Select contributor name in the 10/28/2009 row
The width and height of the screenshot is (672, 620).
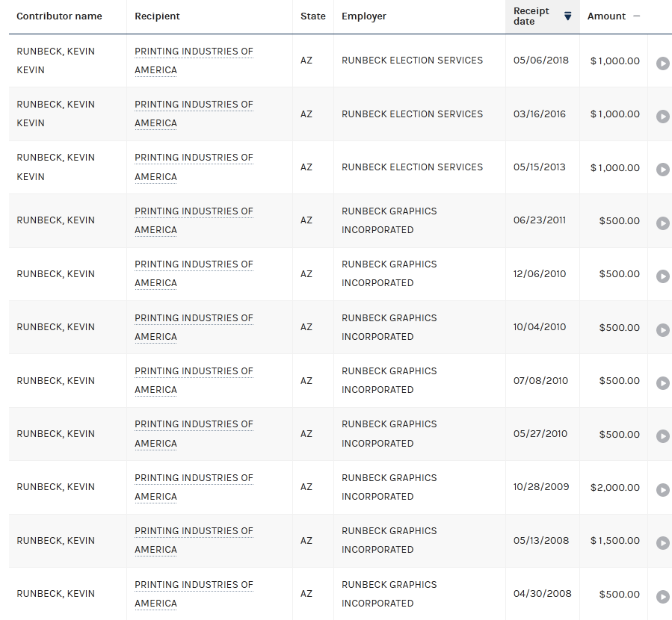pyautogui.click(x=56, y=487)
